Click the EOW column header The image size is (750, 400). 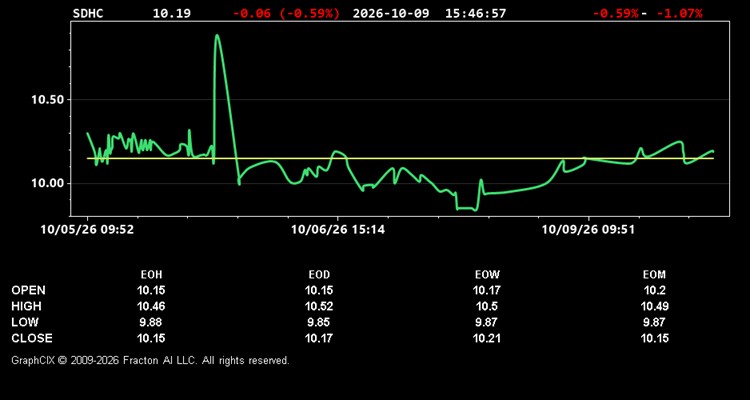pos(486,275)
